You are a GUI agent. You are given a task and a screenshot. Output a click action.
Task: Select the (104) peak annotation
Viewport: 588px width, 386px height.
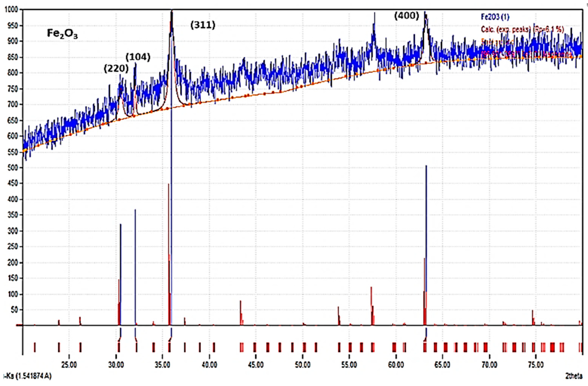[x=138, y=57]
